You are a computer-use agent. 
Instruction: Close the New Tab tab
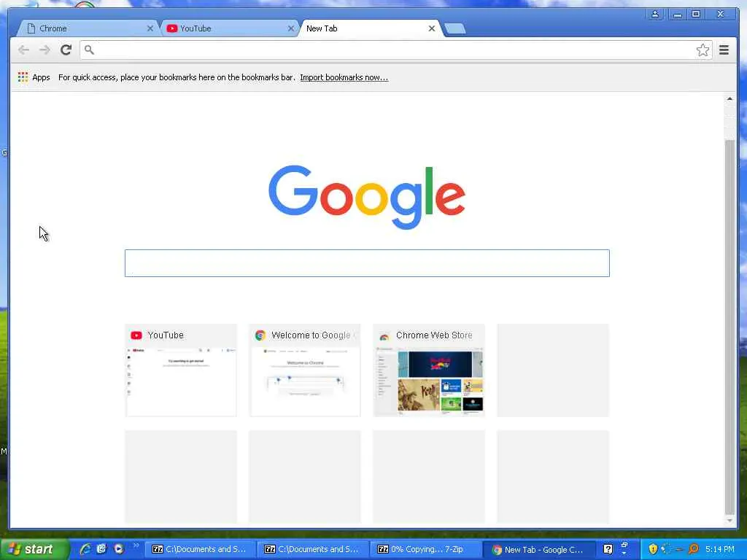(432, 28)
